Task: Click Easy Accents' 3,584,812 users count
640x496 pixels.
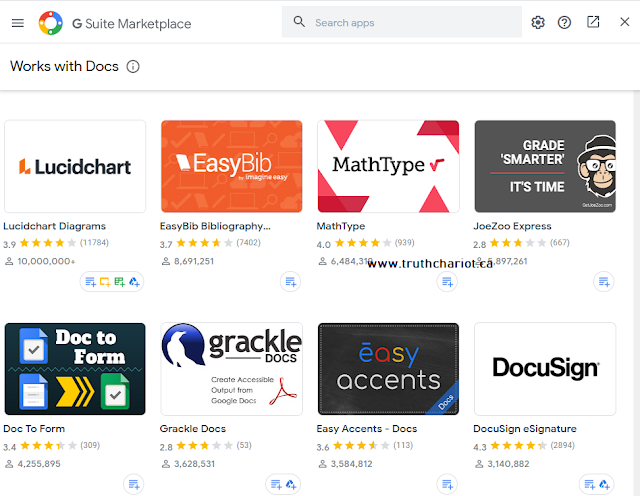Action: pyautogui.click(x=345, y=464)
